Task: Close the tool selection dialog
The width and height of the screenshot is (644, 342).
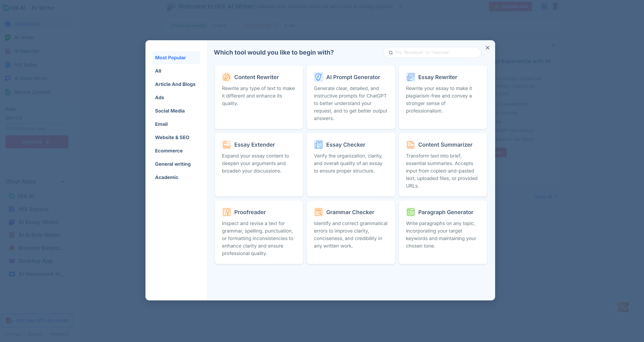Action: tap(488, 48)
